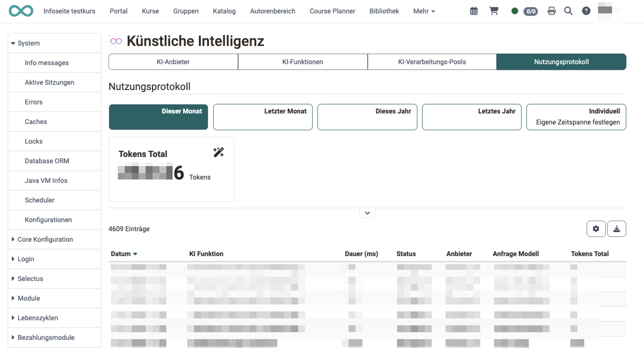
Task: Click the OpenOlat infinity logo
Action: (x=21, y=11)
